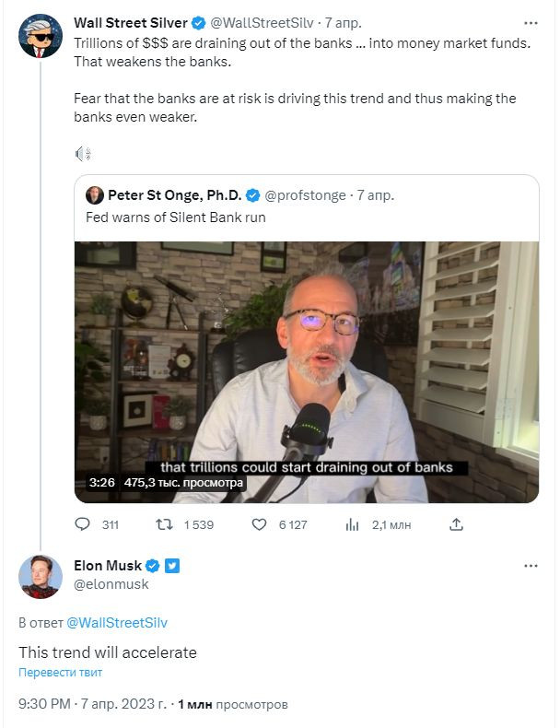
Task: Open tweet analytics views icon
Action: click(x=351, y=524)
